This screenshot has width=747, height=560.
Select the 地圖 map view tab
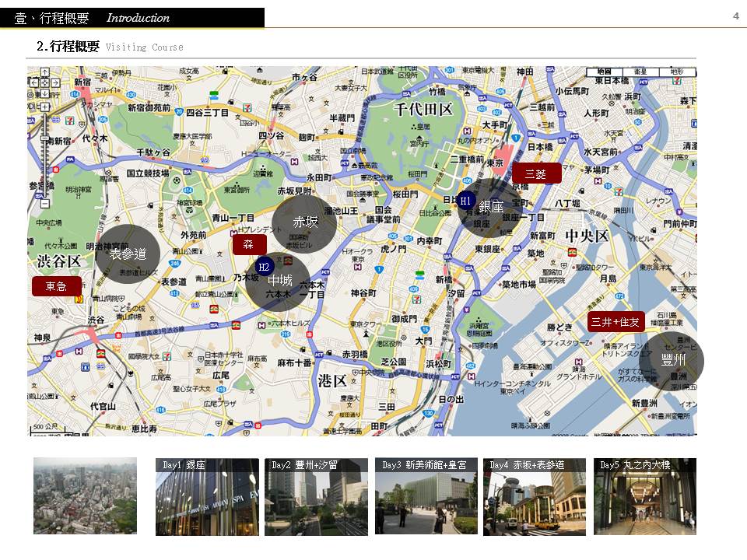(x=604, y=72)
